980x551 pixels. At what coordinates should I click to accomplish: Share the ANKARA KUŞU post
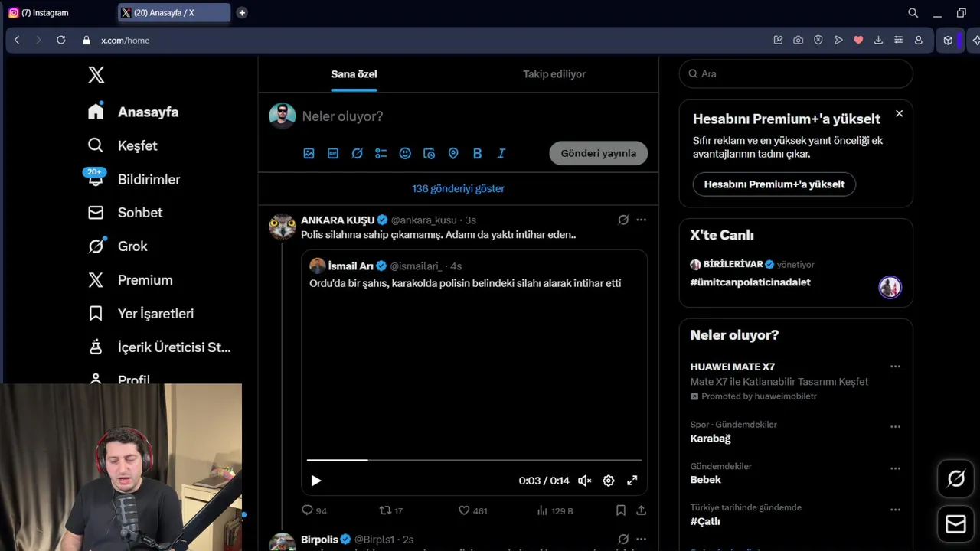pyautogui.click(x=642, y=510)
